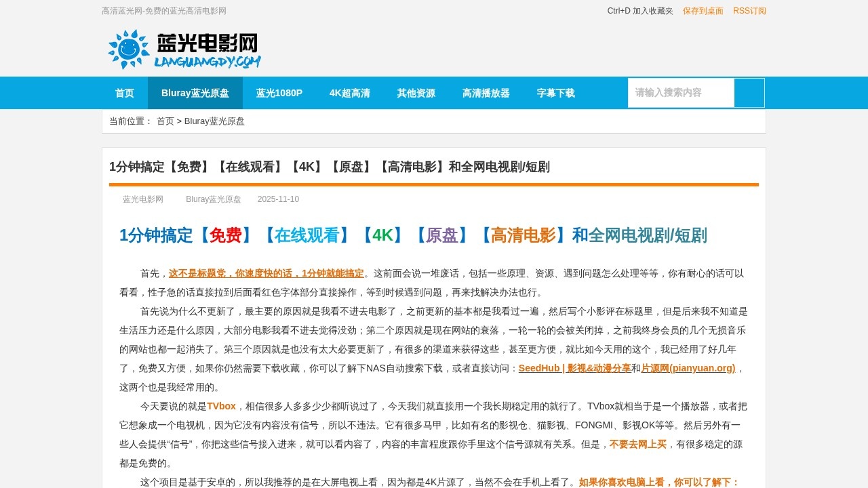Viewport: 868px width, 488px height.
Task: Click inside the 请输入搜索内容 search field
Action: 680,92
